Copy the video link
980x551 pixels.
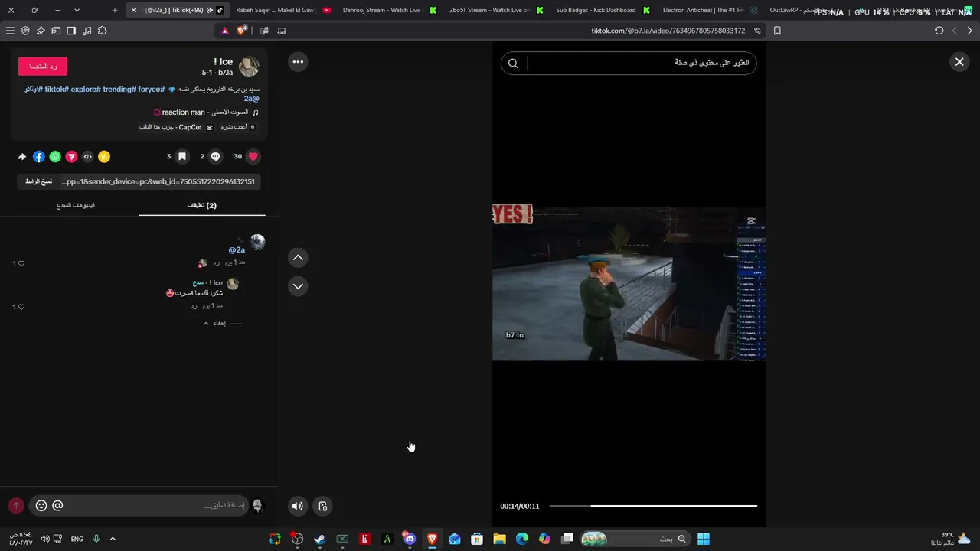[x=38, y=181]
